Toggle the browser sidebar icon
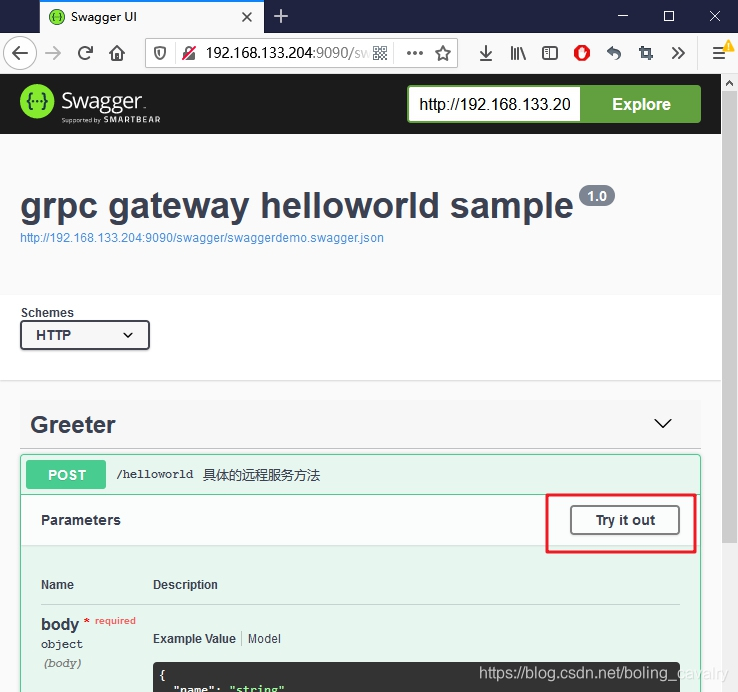 click(x=550, y=53)
